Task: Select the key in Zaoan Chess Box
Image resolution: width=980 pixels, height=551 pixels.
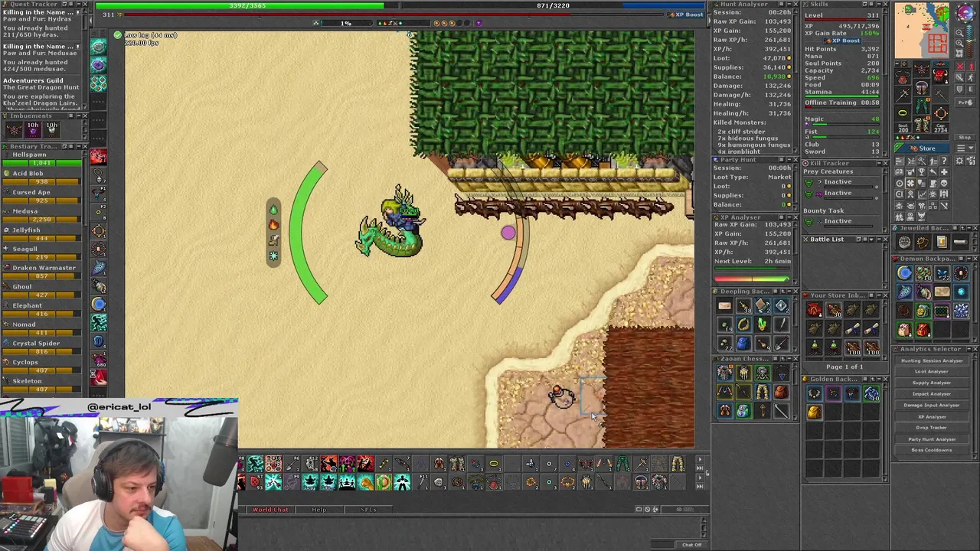Action: click(762, 411)
